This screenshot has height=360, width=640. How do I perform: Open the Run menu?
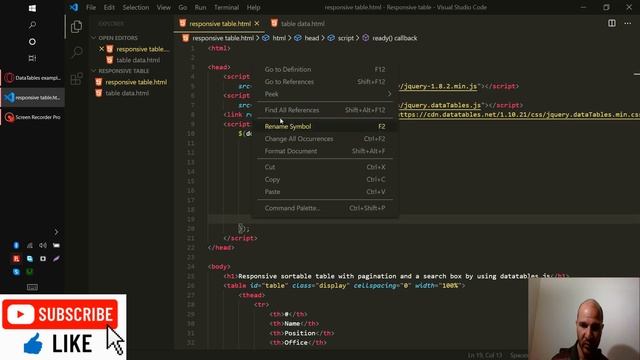coord(200,7)
